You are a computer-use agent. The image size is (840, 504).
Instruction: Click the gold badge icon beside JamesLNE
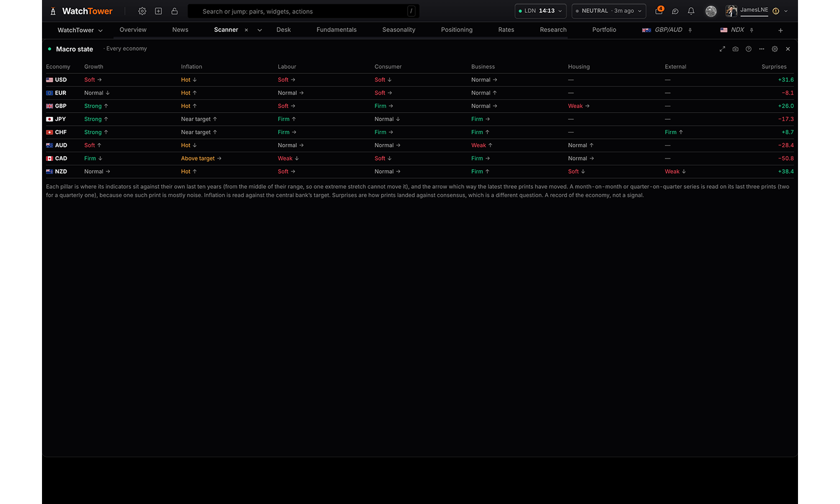tap(776, 11)
